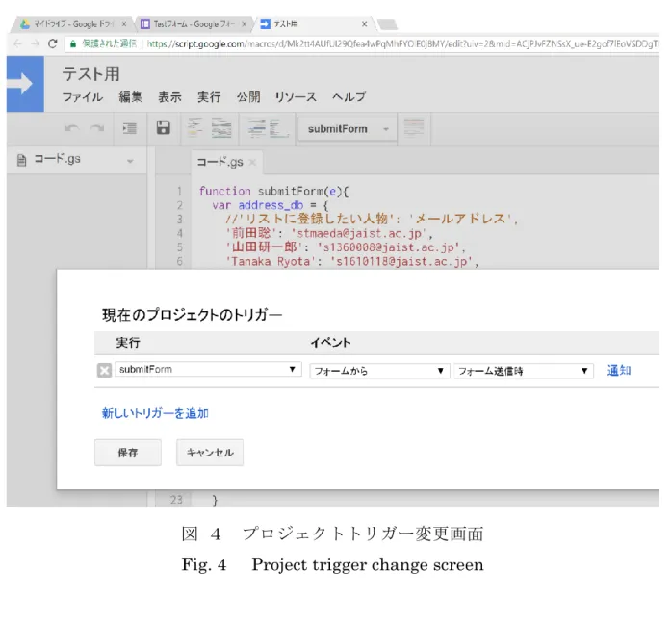Close the コード.gs editor tab
This screenshot has height=625, width=672.
tap(252, 162)
